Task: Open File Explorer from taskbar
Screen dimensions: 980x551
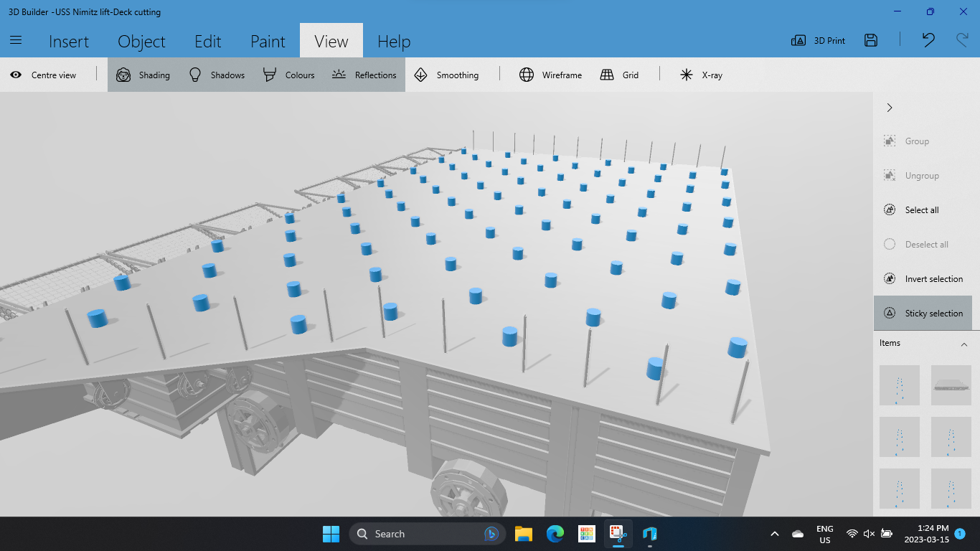Action: coord(524,534)
